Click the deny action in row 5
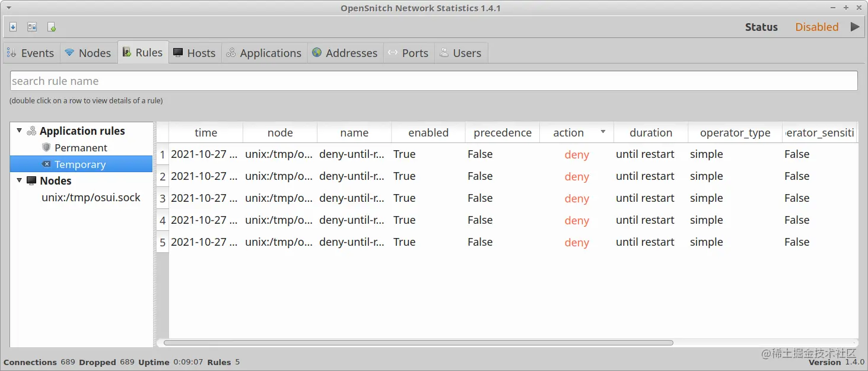Viewport: 868px width, 371px height. tap(577, 242)
